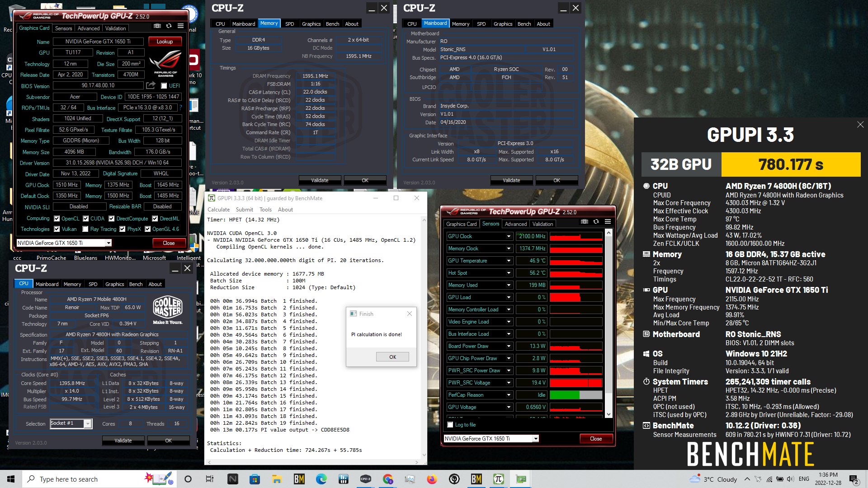868x488 pixels.
Task: Open the hamburger menu in the GPU-Z Sensors window
Action: 608,222
